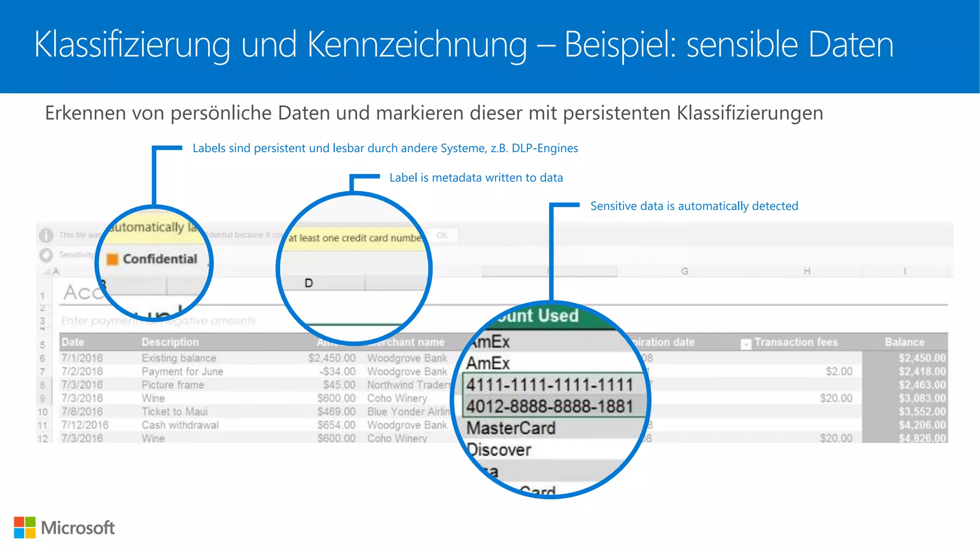The height and width of the screenshot is (551, 980).
Task: Click the $45.00 amount cell
Action: 339,385
